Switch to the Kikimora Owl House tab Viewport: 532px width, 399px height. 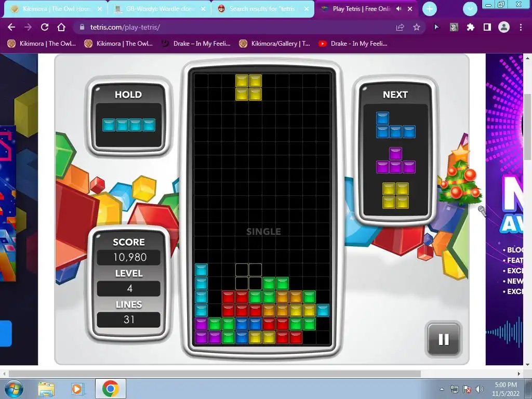point(56,9)
